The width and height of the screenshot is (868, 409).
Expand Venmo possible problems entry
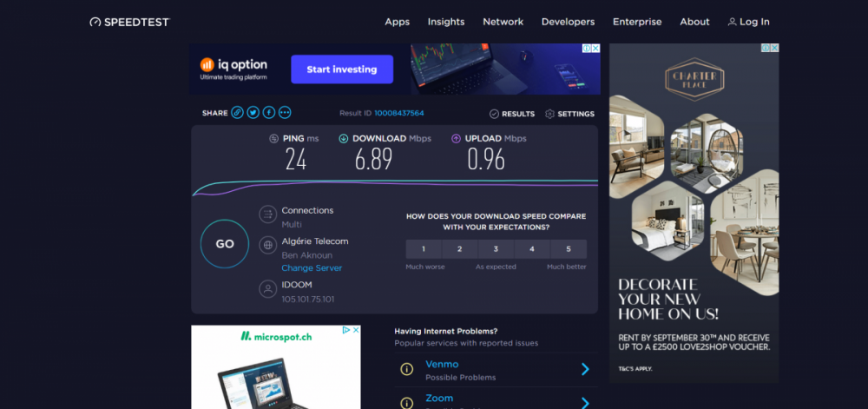coord(584,370)
